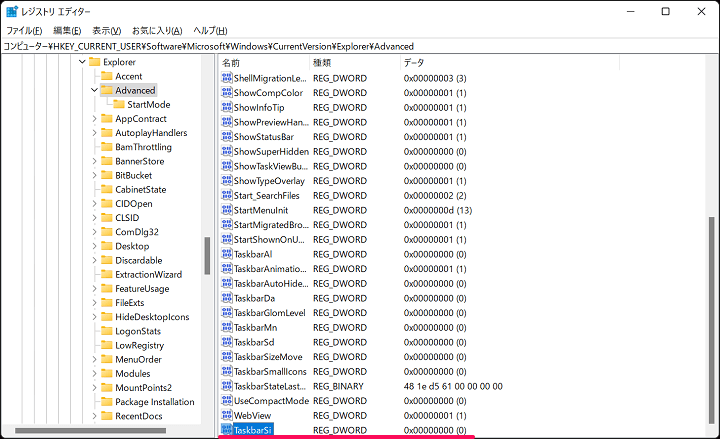
Task: Expand the AppContract tree node
Action: tap(94, 118)
